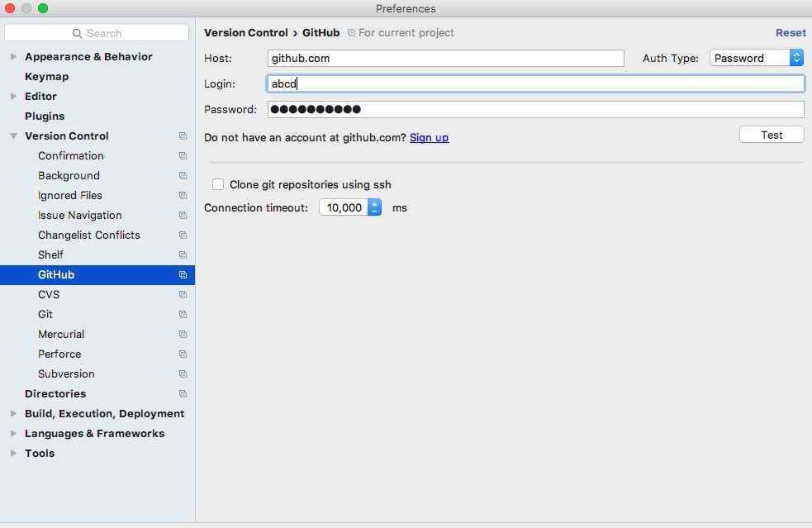Viewport: 812px width, 528px height.
Task: Open the Keymap settings page
Action: [46, 77]
